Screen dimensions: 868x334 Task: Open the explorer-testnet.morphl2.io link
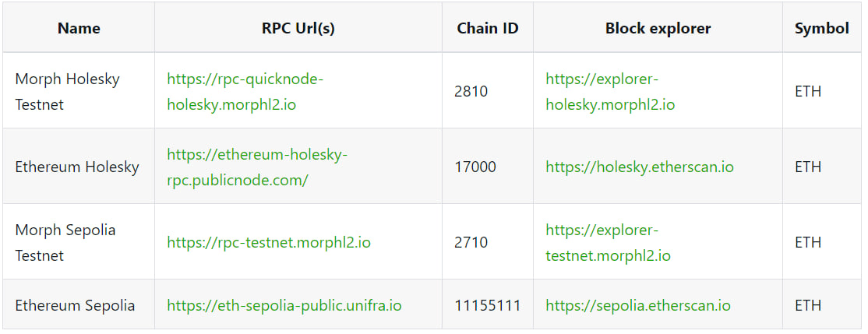608,242
